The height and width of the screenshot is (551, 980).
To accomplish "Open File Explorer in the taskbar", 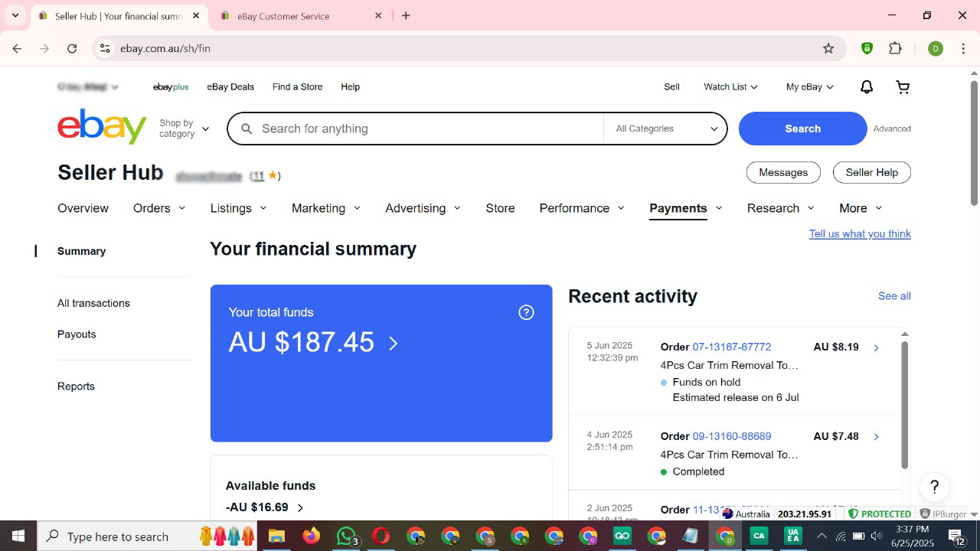I will click(x=276, y=536).
